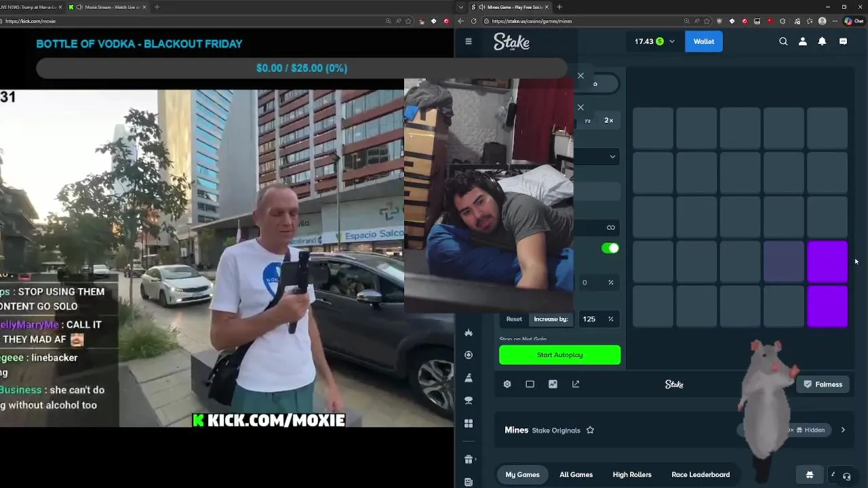Open the flame icon in Stake sidebar

[x=469, y=332]
